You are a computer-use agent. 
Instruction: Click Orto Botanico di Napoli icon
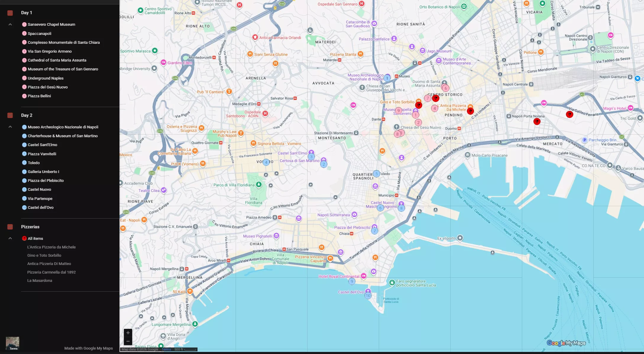464,7
